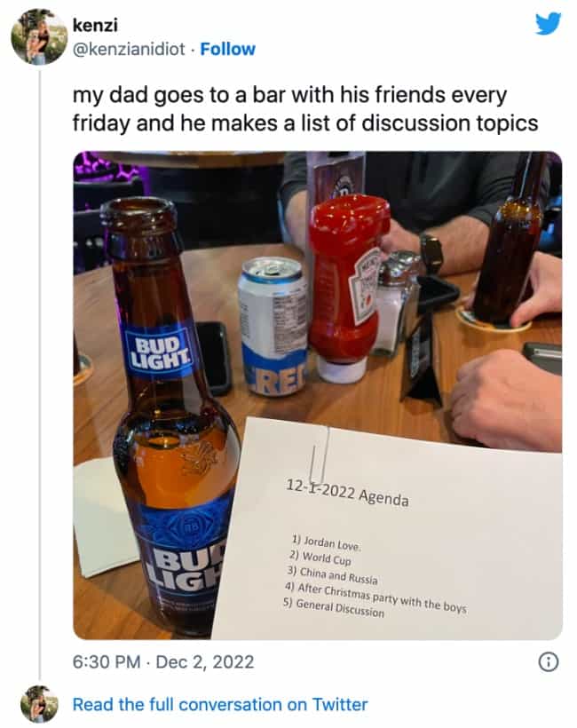Click the 12-1-2022 Agenda heading in the photo

(347, 492)
